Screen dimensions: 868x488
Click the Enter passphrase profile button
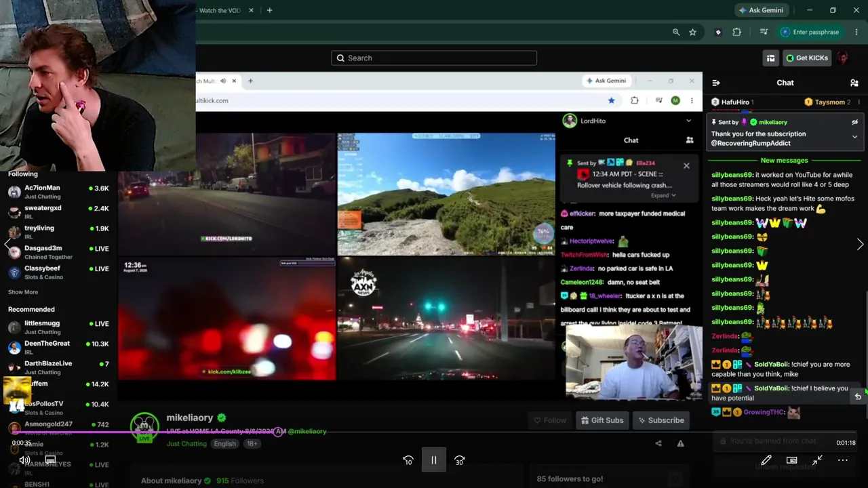click(810, 32)
